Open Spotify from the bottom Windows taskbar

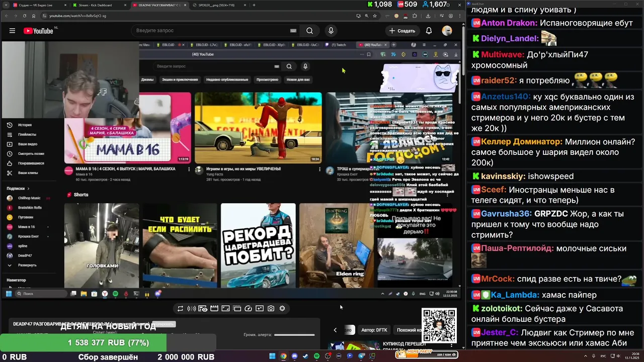[316, 356]
